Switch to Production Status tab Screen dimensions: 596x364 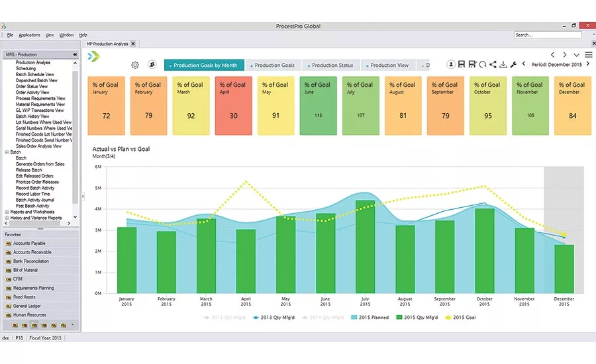point(331,65)
